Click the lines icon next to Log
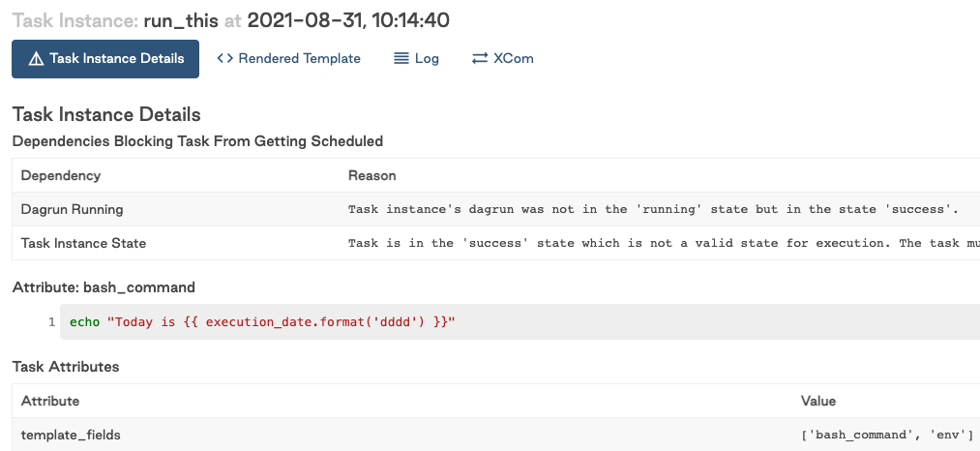The image size is (980, 451). pyautogui.click(x=401, y=59)
